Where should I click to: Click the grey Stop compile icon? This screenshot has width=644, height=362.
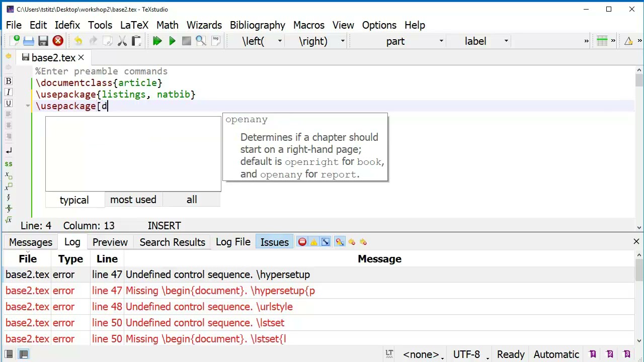coord(187,41)
